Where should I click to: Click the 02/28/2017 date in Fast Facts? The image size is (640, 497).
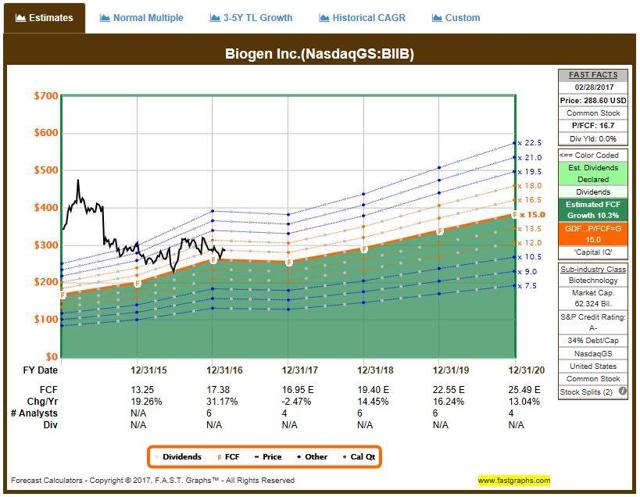pos(593,87)
